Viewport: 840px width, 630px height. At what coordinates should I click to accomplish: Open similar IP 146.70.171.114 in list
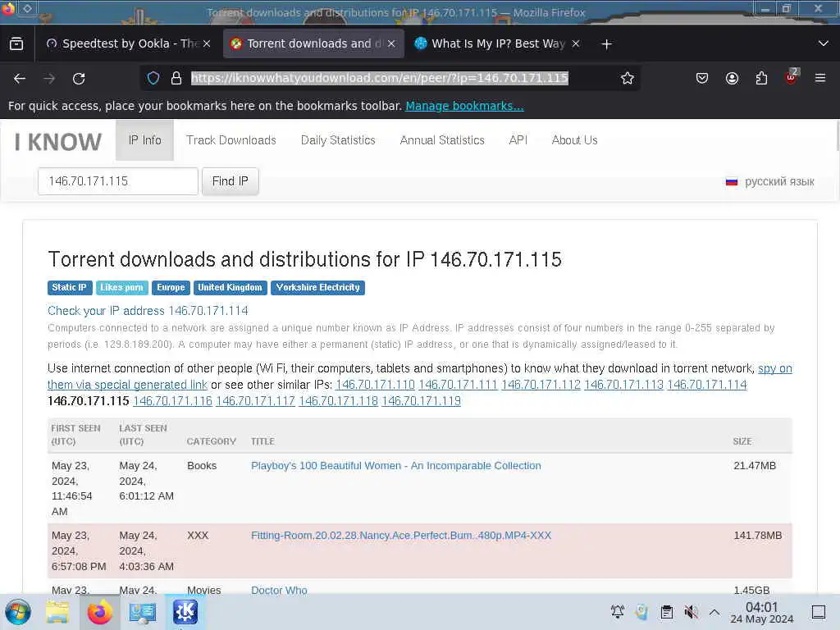click(x=706, y=385)
